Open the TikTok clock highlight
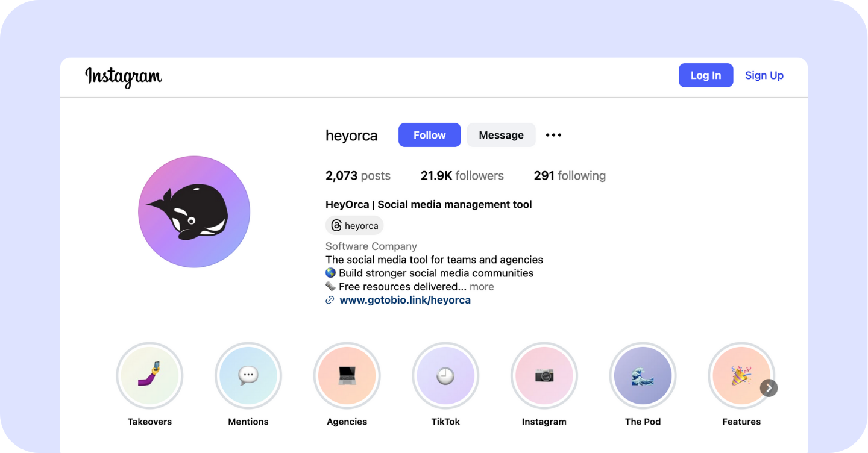Viewport: 868px width, 453px height. pos(445,376)
